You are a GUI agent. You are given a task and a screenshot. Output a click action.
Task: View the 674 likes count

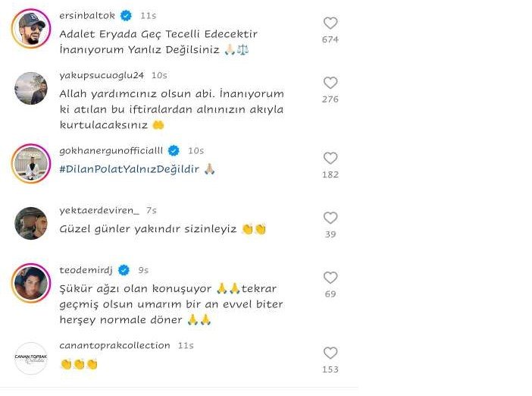coord(330,39)
